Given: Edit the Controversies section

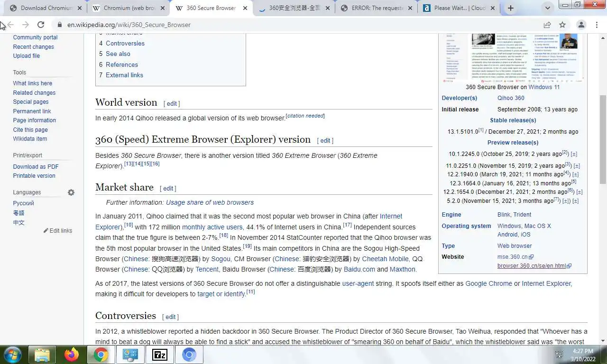Looking at the screenshot, I should click(170, 317).
